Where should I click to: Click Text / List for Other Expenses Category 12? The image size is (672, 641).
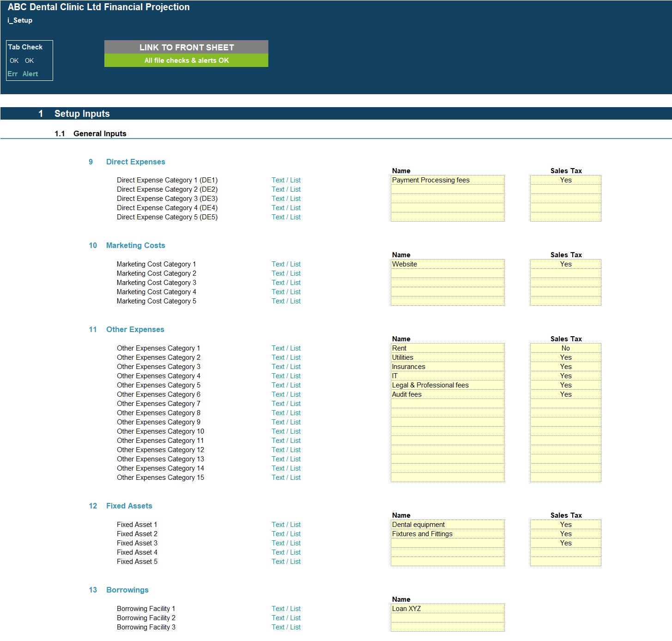coord(286,450)
